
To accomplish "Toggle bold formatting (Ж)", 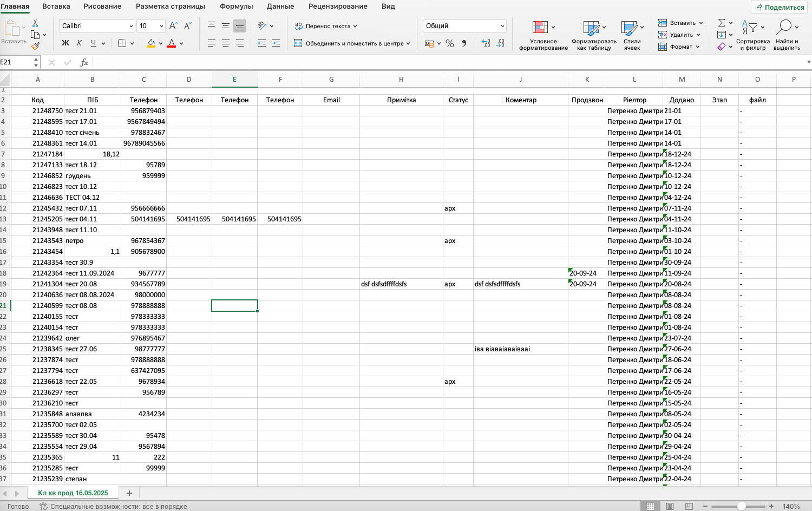I will pos(66,43).
